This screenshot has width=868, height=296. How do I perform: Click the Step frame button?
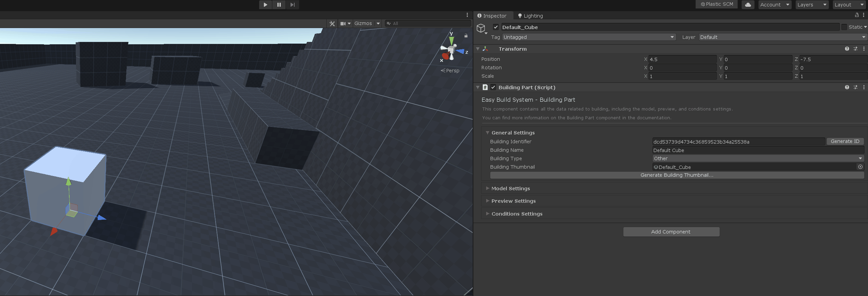point(292,5)
